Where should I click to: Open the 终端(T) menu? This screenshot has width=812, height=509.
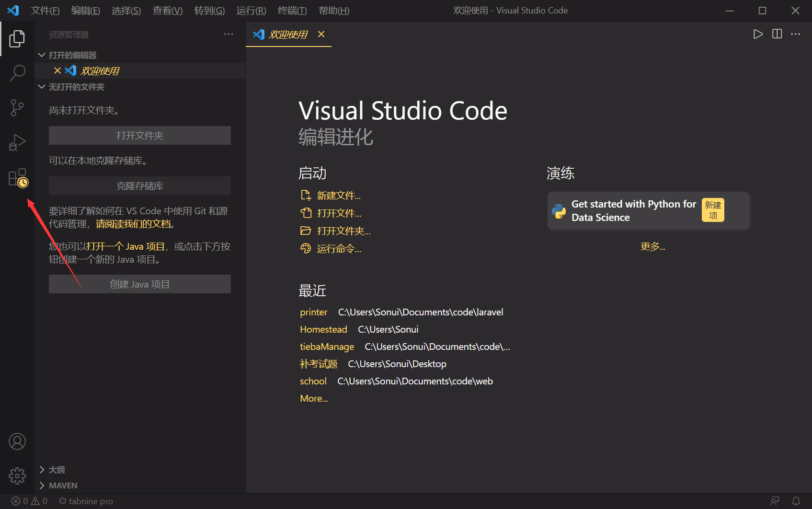(x=292, y=11)
